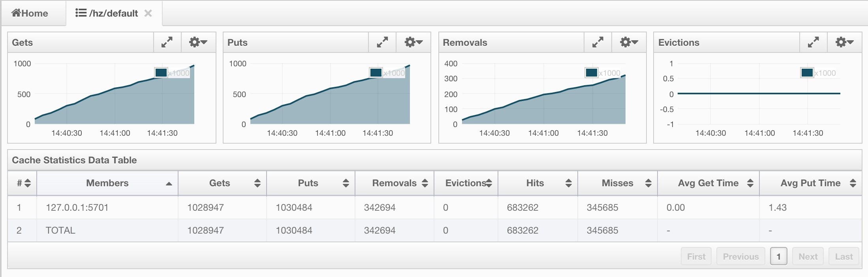Open the Evictions chart gear settings menu

pos(845,42)
